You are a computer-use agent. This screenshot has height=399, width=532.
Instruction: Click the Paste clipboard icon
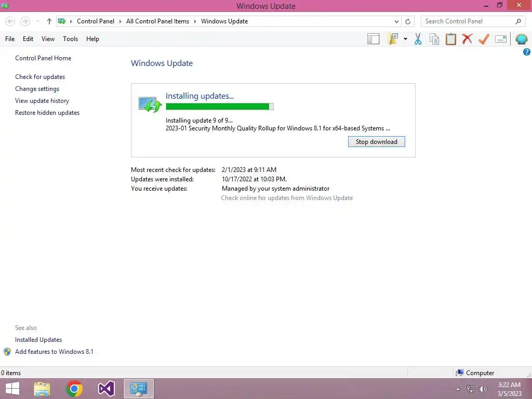tap(451, 39)
